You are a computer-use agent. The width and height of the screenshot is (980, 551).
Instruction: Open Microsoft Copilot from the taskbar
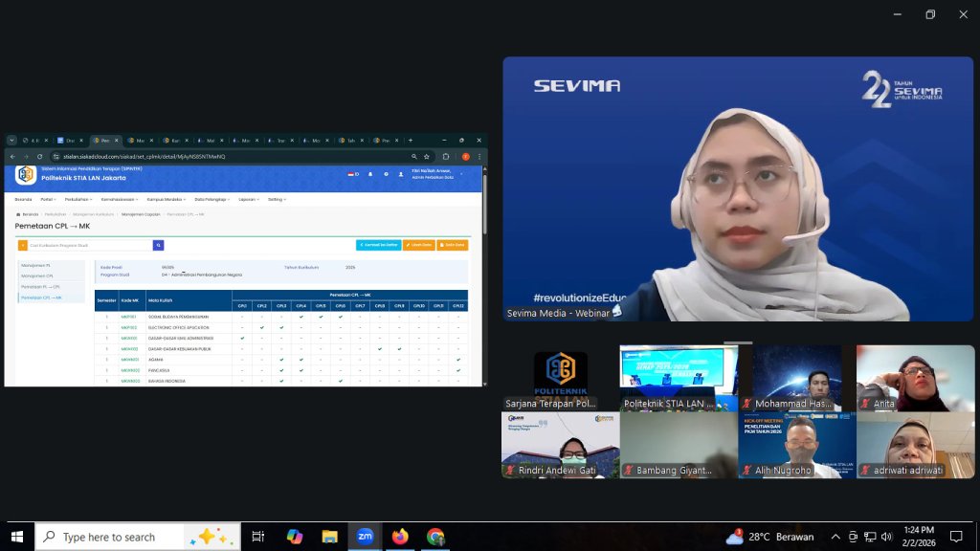click(x=294, y=537)
